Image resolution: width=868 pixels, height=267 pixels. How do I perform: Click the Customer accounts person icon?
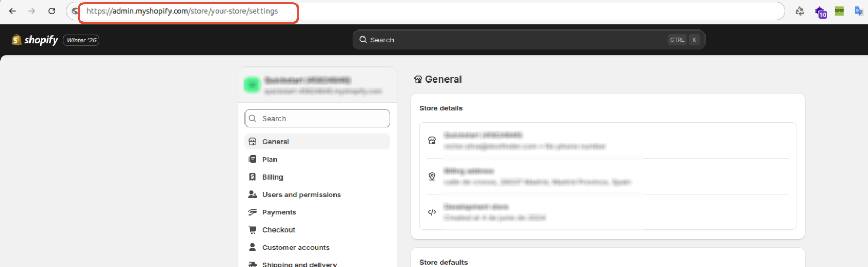coord(253,247)
